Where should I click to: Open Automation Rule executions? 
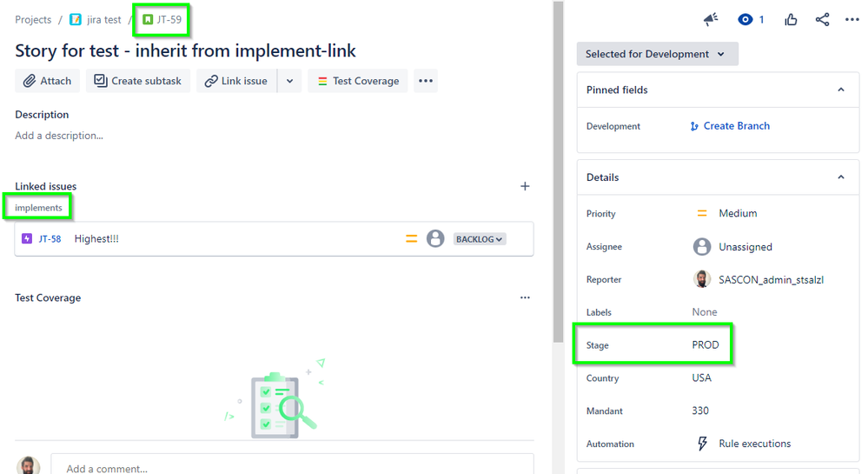click(754, 444)
